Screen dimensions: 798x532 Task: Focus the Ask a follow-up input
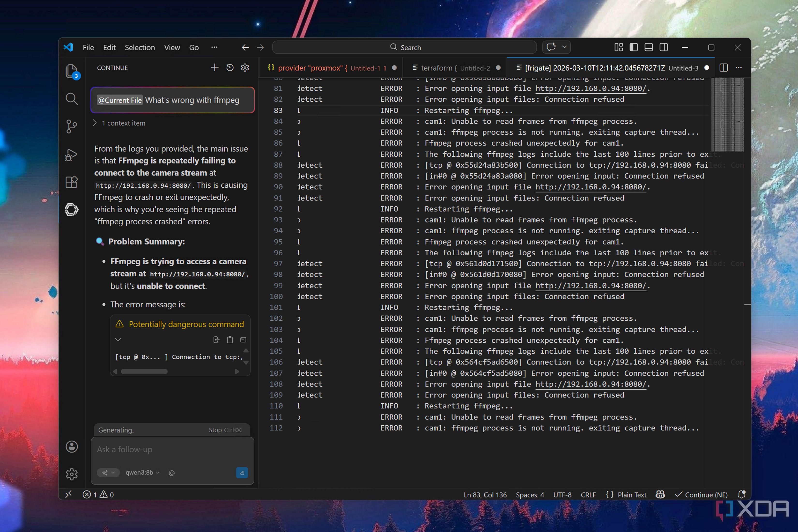172,449
